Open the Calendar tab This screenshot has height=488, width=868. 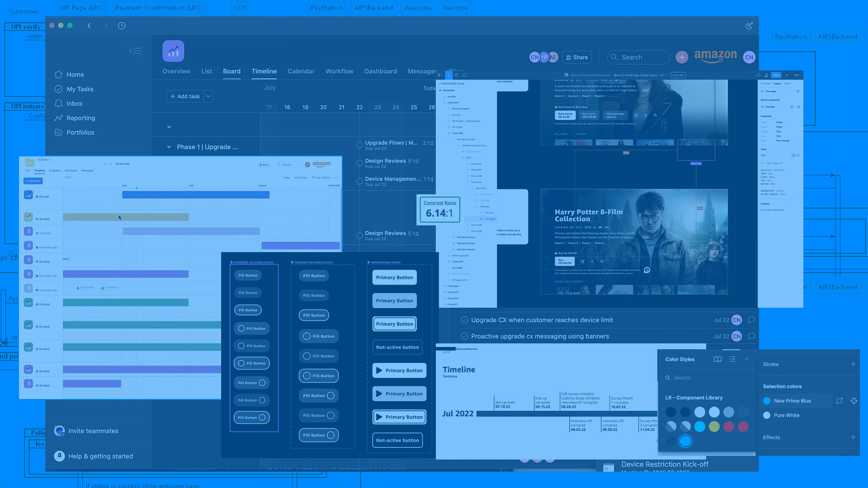pyautogui.click(x=301, y=71)
